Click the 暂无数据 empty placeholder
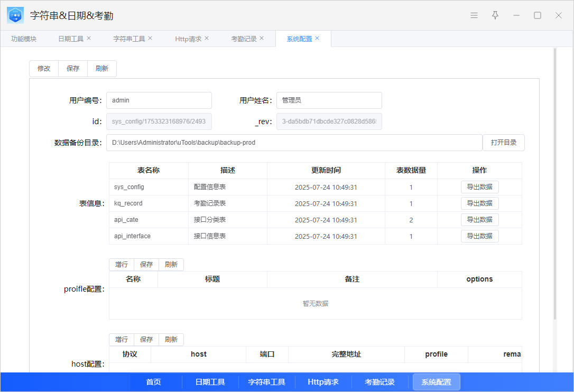Screen dimensions: 574x392 click(316, 303)
